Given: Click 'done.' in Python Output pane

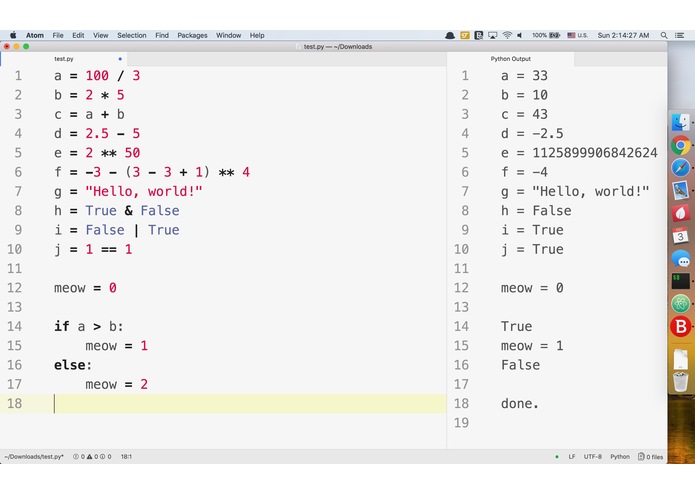Looking at the screenshot, I should coord(520,404).
